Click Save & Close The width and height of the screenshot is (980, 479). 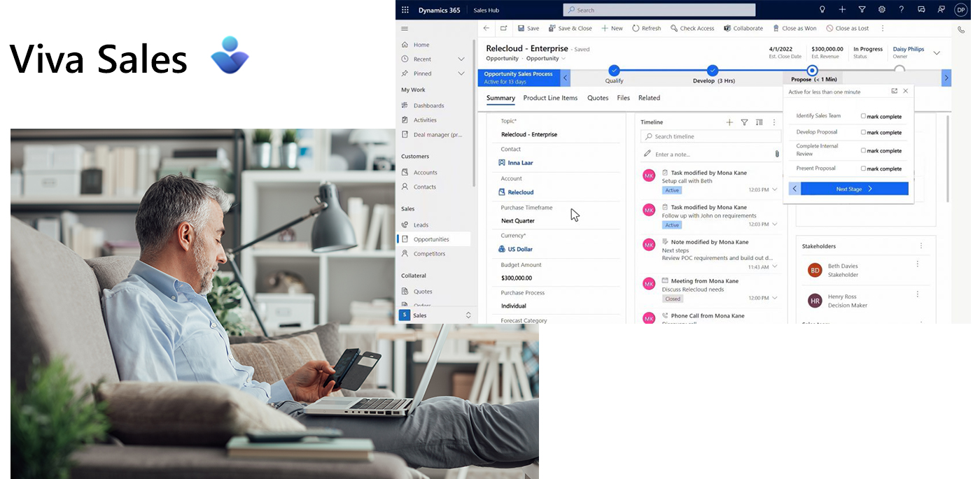pyautogui.click(x=570, y=29)
